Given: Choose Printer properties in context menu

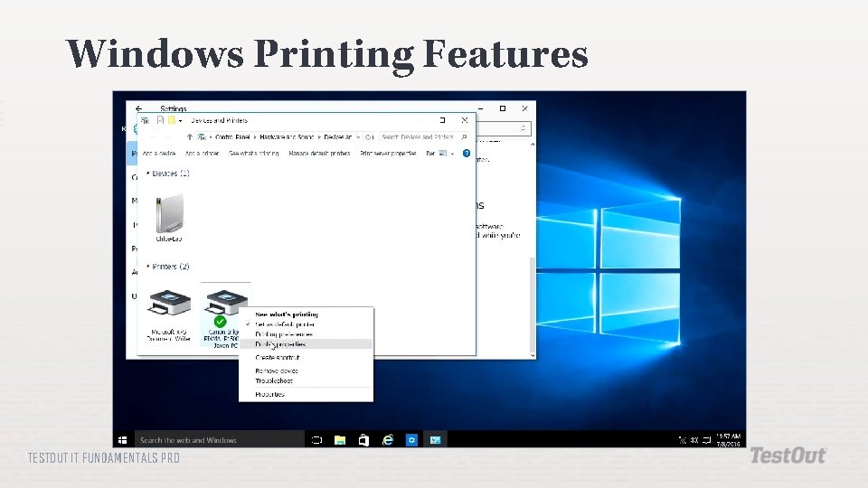Looking at the screenshot, I should click(x=307, y=344).
